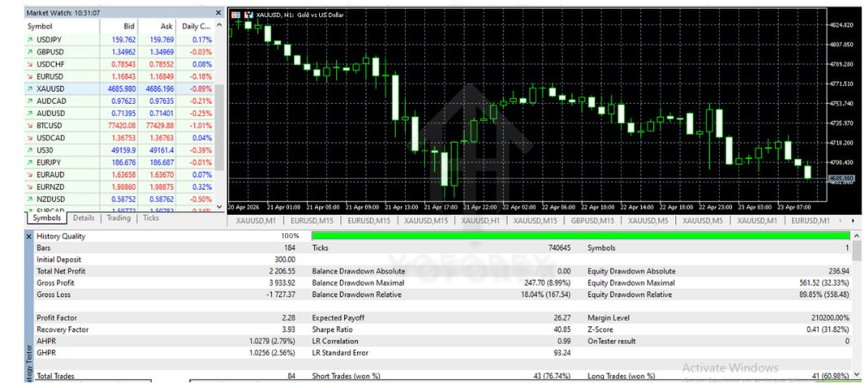
Task: Click the Recovery Factor value 3.93
Action: pyautogui.click(x=289, y=330)
